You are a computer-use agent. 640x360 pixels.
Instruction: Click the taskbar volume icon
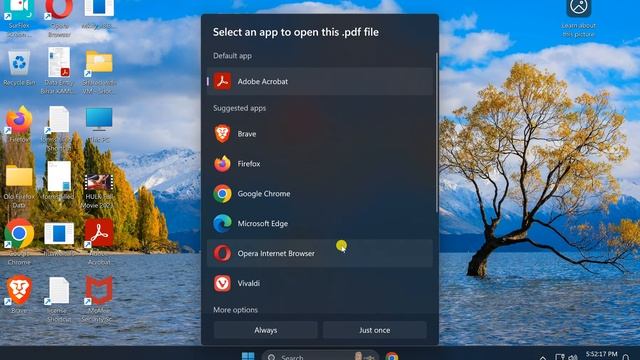click(573, 358)
